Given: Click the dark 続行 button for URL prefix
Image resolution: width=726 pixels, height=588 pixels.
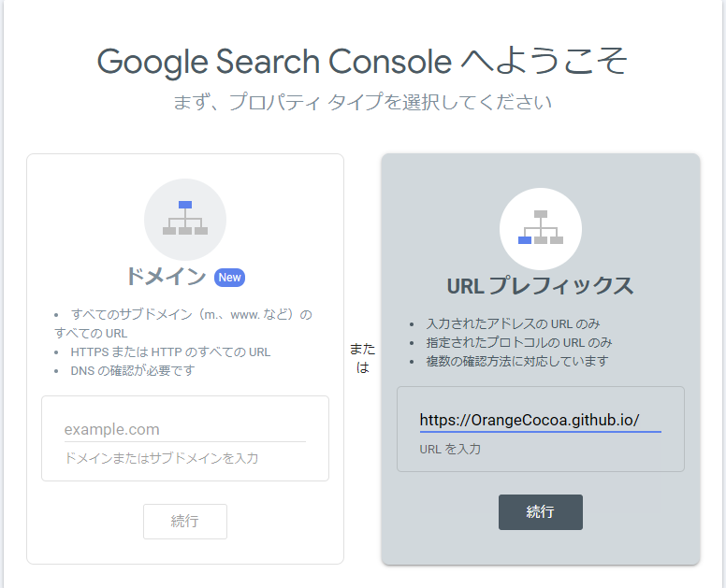Looking at the screenshot, I should tap(541, 512).
